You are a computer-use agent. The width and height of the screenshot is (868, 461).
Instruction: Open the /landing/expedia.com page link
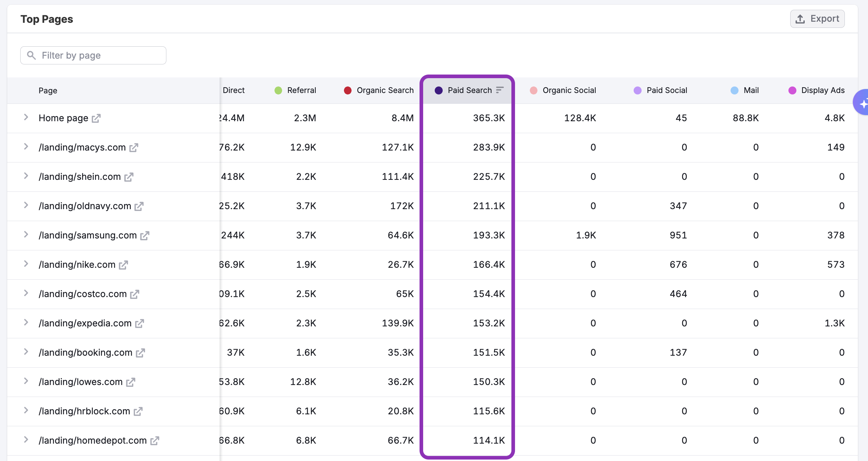85,323
